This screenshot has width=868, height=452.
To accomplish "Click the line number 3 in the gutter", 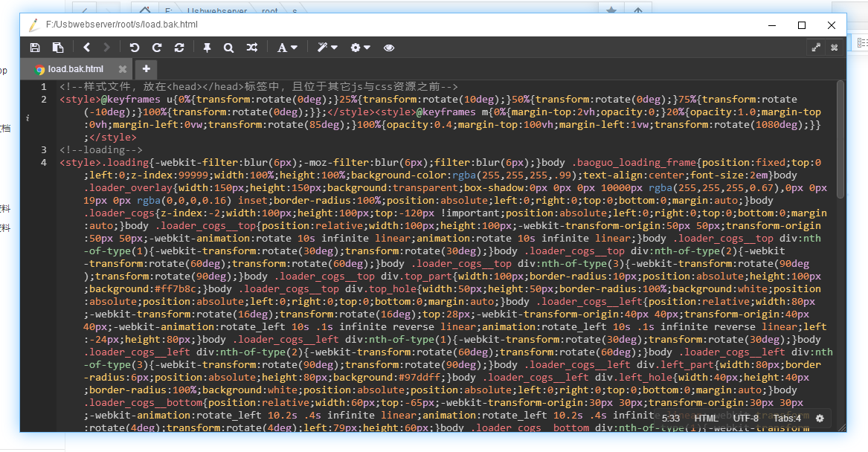I will [43, 149].
